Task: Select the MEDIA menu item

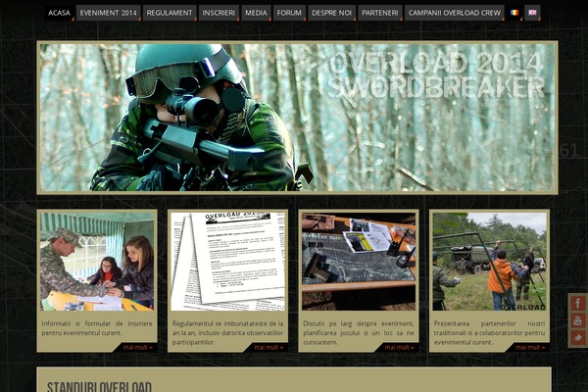Action: coord(256,13)
